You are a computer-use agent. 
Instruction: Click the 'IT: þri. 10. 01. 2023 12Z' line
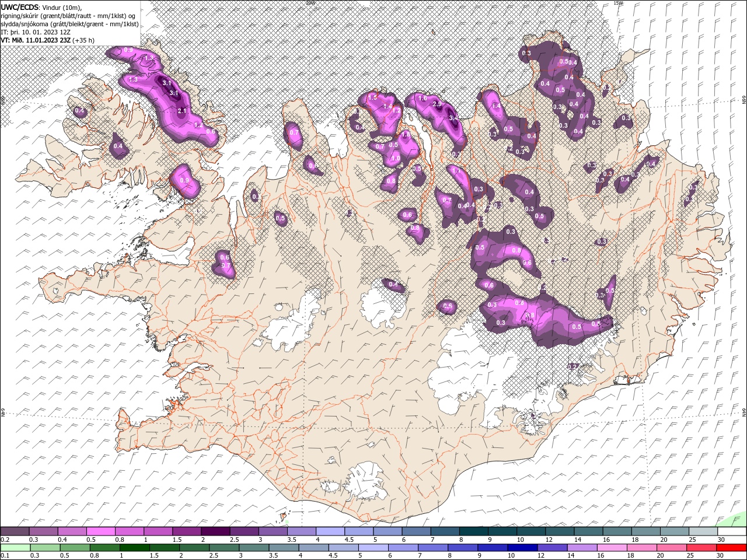[x=36, y=32]
